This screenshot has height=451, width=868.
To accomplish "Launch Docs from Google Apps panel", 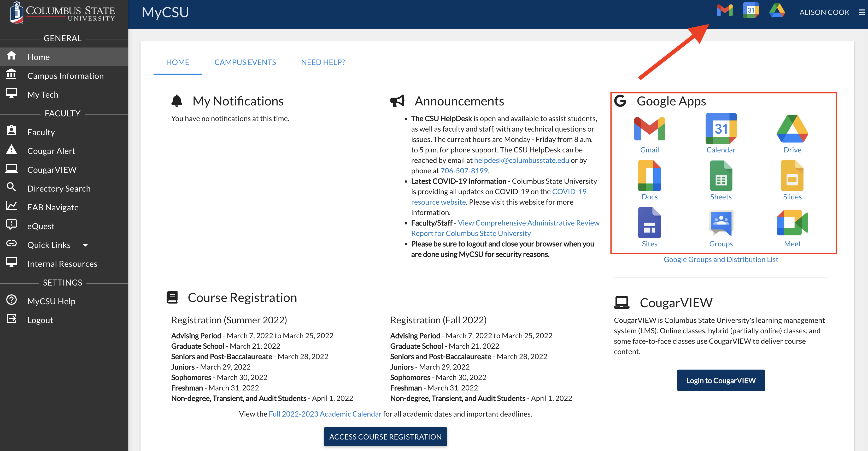I will click(x=649, y=176).
